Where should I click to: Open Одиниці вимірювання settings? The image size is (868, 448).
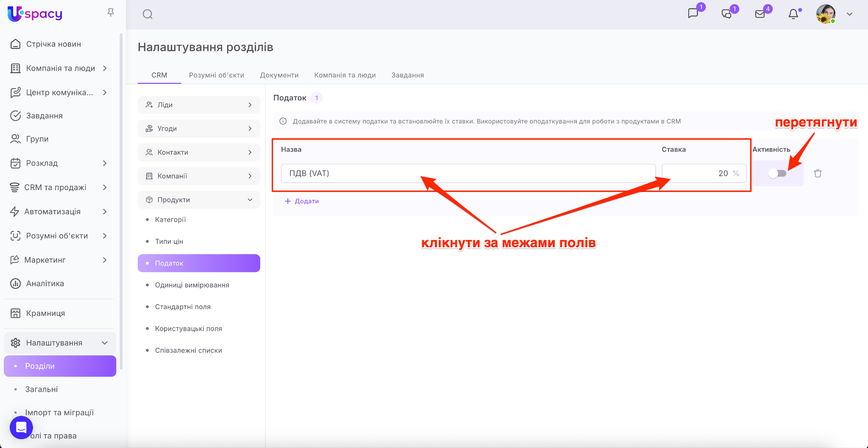(192, 285)
